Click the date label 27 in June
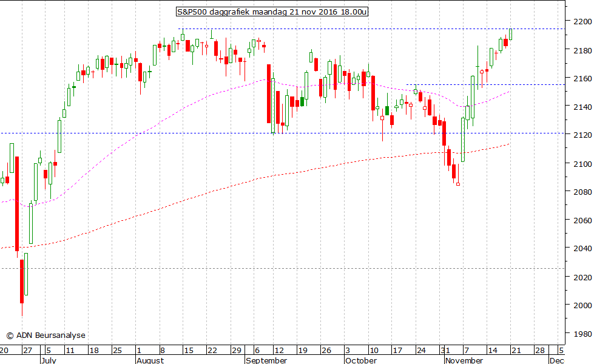The width and height of the screenshot is (594, 364). [x=27, y=351]
